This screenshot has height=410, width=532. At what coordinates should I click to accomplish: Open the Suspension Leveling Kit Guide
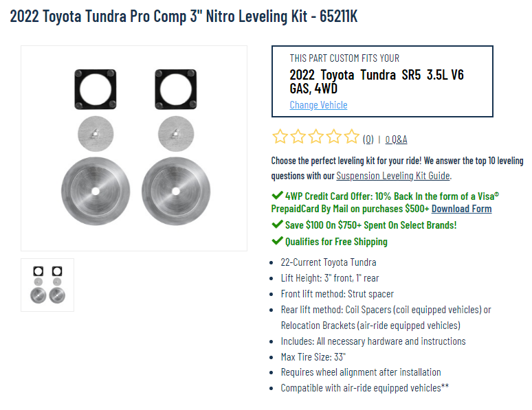393,176
